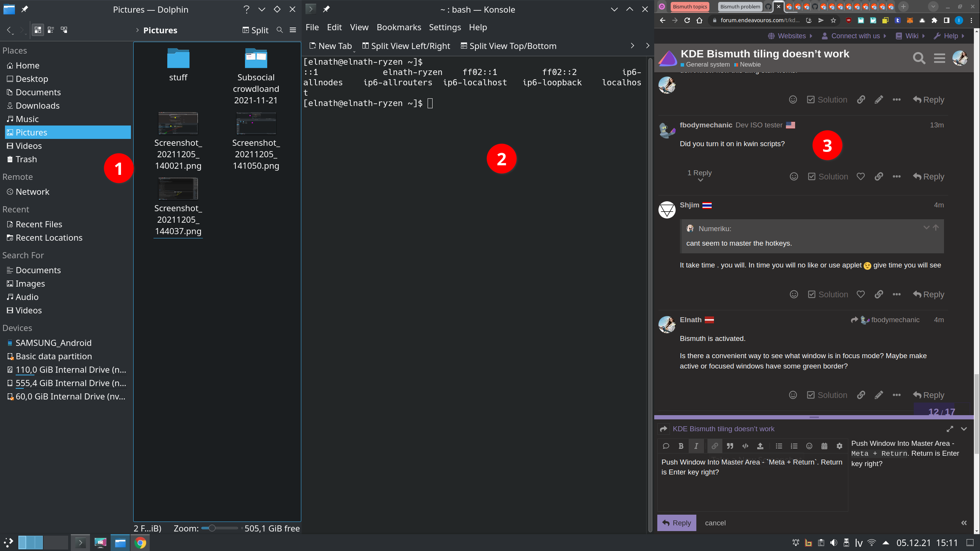
Task: Open Konsole New Tab profile dropdown arrow
Action: coord(354,51)
